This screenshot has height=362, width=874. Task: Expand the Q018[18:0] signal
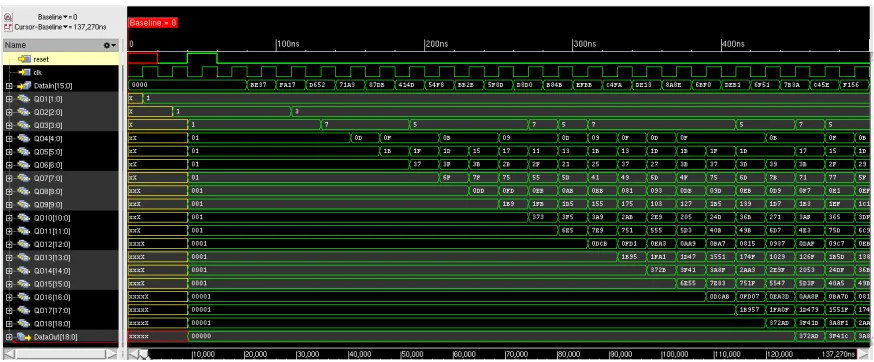point(8,324)
